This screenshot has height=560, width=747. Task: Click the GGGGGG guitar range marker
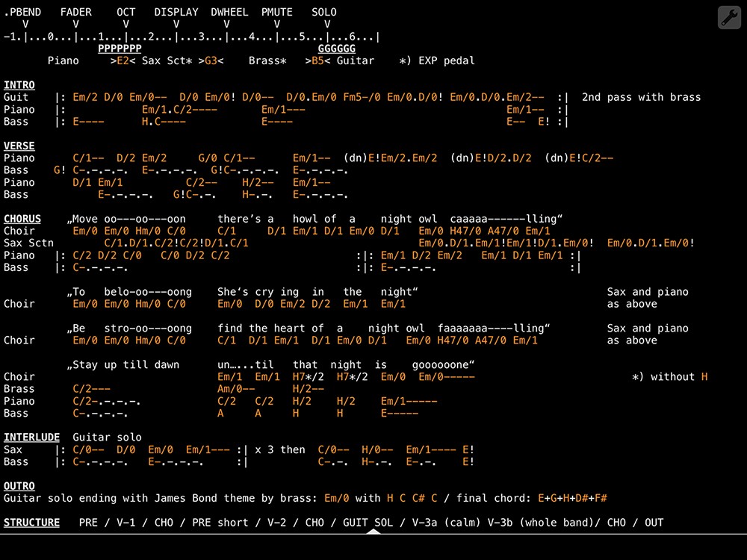click(x=337, y=49)
